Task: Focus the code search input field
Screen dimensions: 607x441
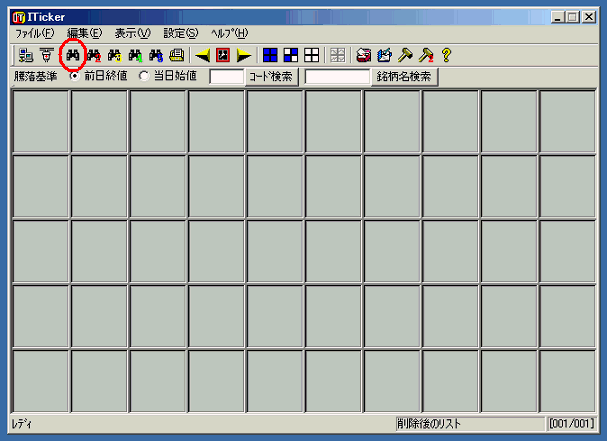Action: [226, 77]
